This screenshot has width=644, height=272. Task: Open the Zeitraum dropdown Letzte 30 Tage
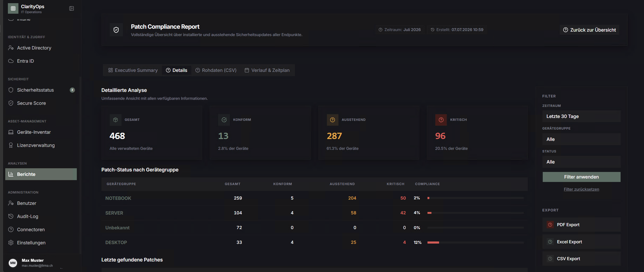[x=581, y=116]
